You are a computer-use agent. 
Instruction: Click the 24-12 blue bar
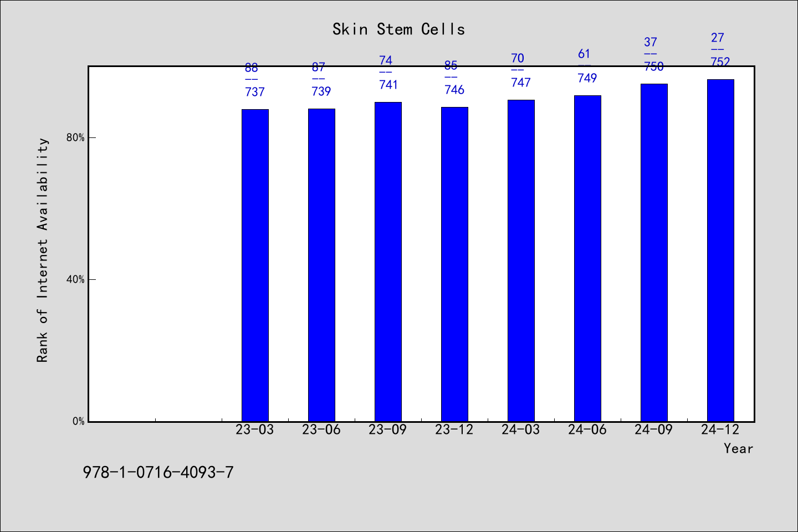pyautogui.click(x=720, y=250)
